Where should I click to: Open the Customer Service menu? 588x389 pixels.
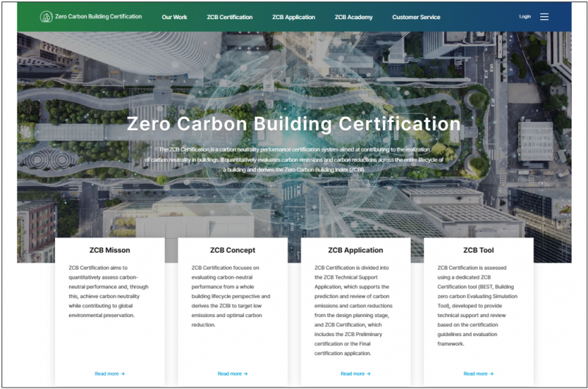point(416,17)
